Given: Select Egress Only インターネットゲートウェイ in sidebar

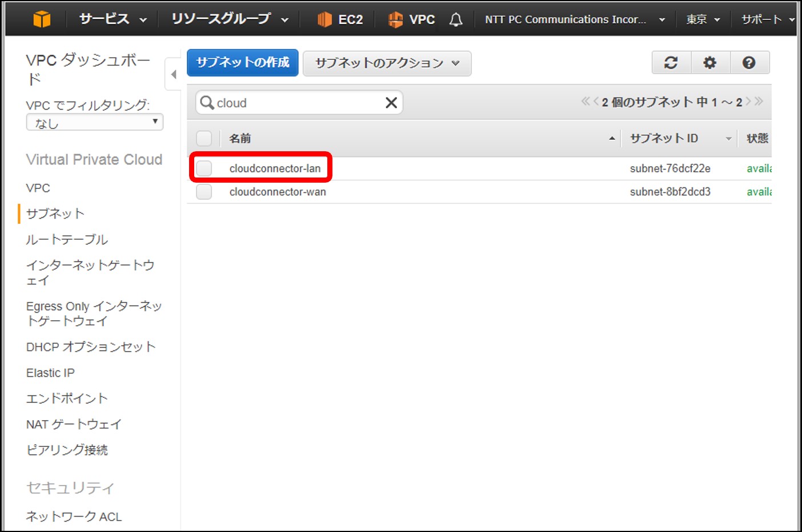Looking at the screenshot, I should pyautogui.click(x=94, y=313).
